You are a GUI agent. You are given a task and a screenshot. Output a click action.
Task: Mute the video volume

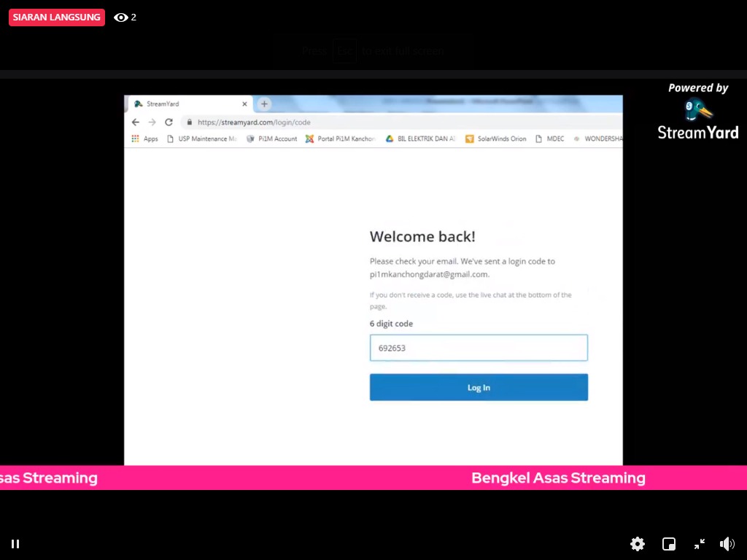(x=727, y=544)
